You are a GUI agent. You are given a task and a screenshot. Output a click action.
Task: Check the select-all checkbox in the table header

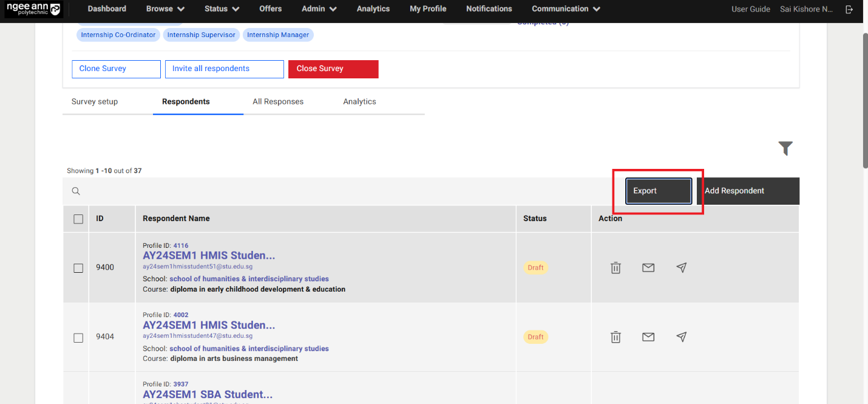click(78, 218)
